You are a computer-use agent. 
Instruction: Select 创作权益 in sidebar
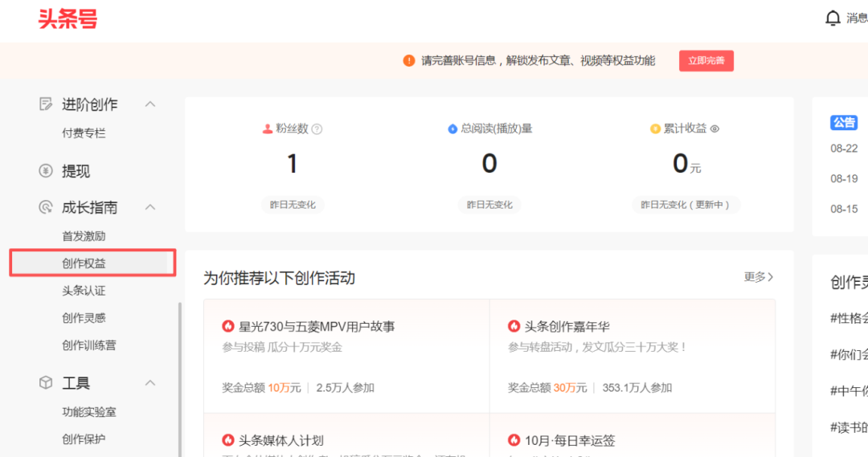[84, 263]
